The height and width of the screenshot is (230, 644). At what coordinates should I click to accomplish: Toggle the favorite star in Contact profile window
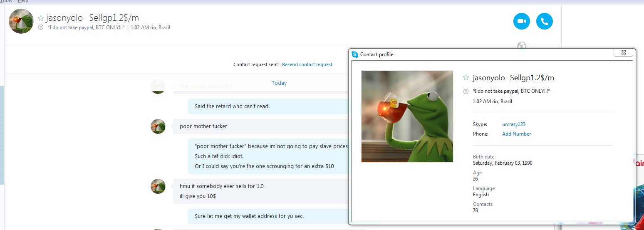click(x=466, y=77)
